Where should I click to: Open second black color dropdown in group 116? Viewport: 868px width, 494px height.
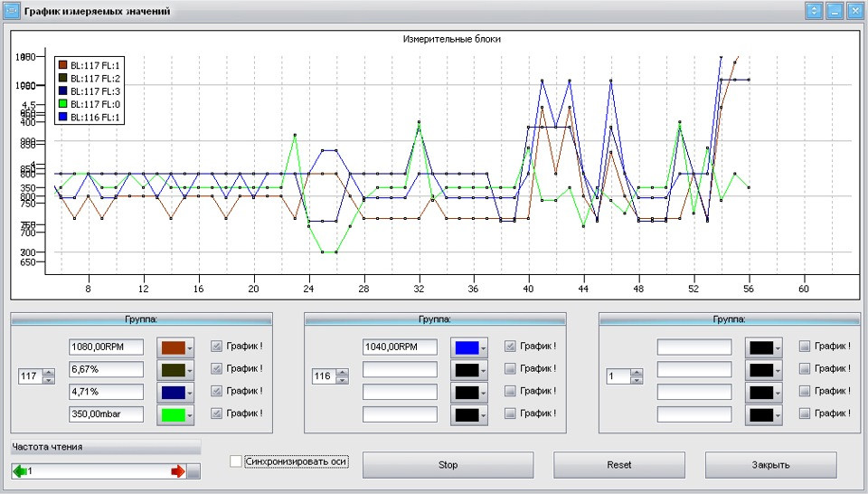tap(469, 370)
